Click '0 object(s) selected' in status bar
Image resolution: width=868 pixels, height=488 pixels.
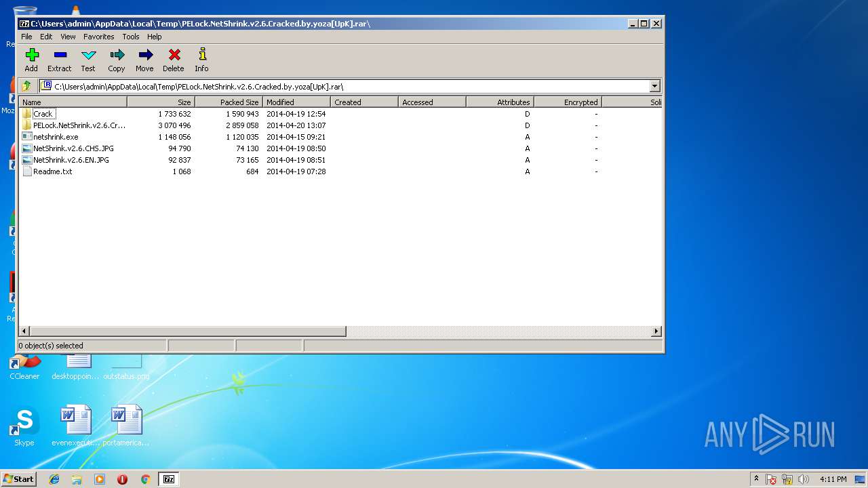coord(51,346)
